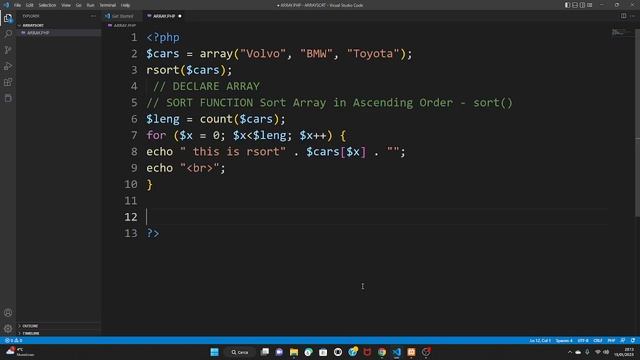Open the Go menu
The image size is (640, 360).
[78, 5]
